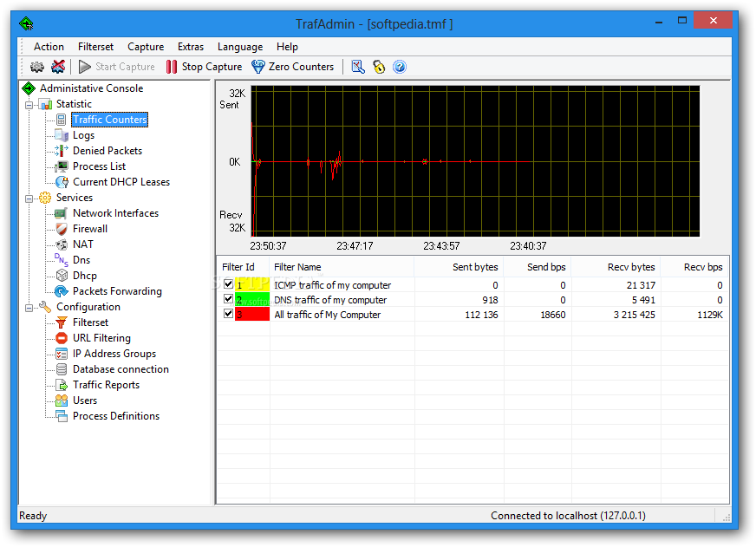Sort by Sent bytes column header

pyautogui.click(x=459, y=267)
